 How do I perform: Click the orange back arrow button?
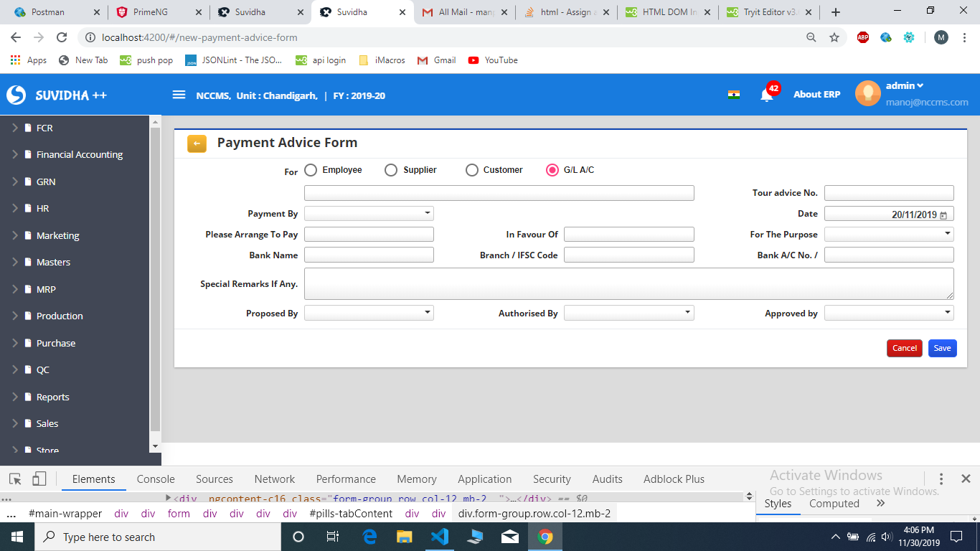pos(197,143)
